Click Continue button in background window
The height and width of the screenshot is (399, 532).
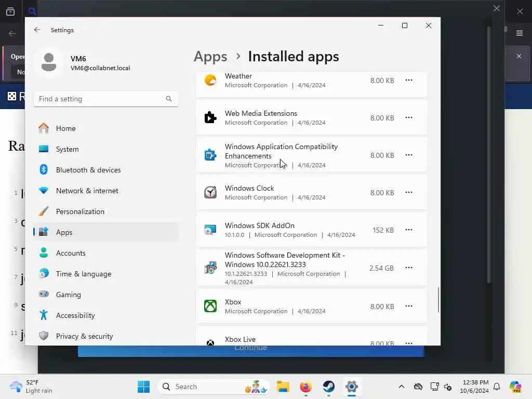click(251, 351)
